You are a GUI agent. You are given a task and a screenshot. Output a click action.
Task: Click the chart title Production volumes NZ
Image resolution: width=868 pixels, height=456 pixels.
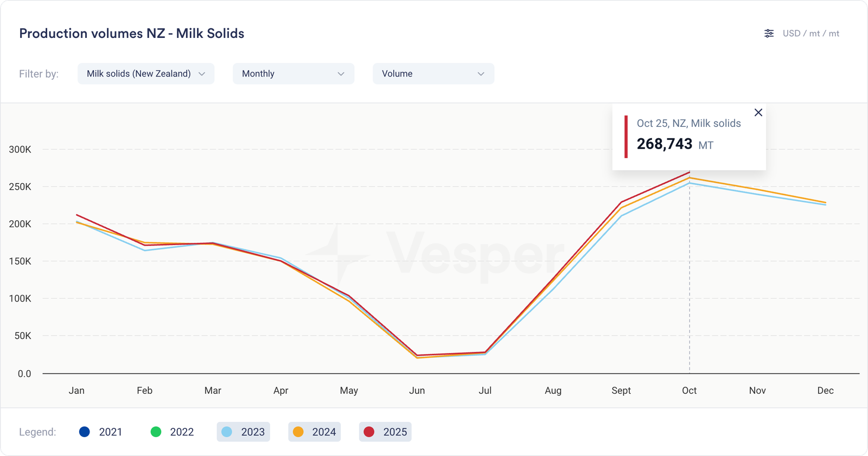coord(132,34)
